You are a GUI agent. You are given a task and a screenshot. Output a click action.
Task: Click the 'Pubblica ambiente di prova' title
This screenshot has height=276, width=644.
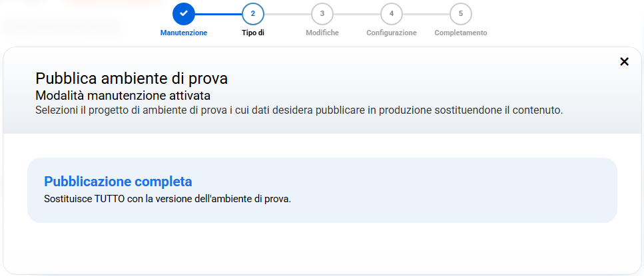pyautogui.click(x=131, y=78)
